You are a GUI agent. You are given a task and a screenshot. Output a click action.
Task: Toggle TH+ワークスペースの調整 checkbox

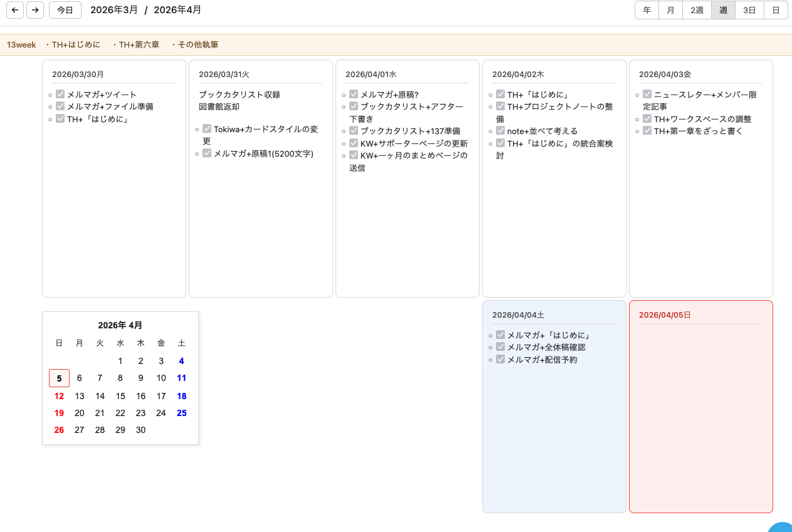click(x=647, y=118)
